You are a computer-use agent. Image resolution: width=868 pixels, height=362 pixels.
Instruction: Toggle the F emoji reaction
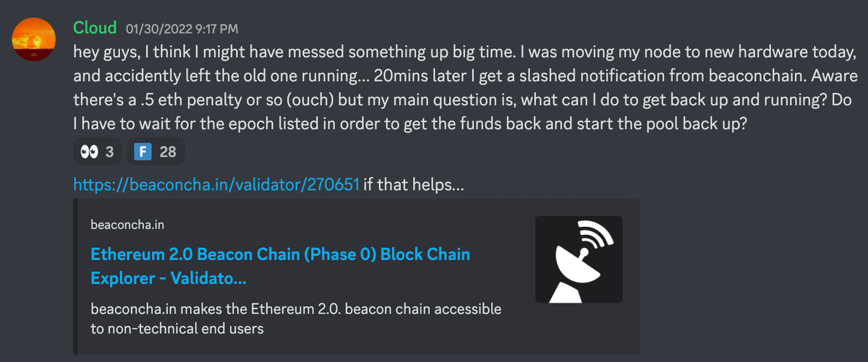tap(156, 152)
